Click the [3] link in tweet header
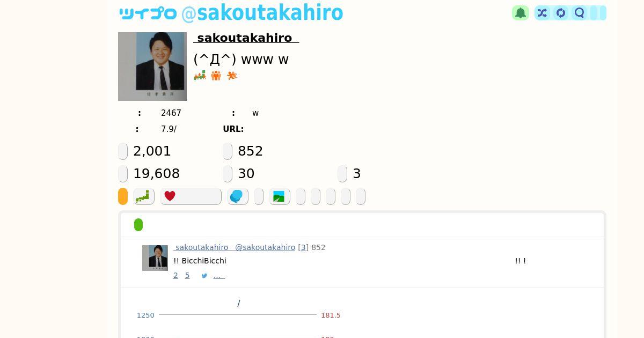 [x=303, y=247]
